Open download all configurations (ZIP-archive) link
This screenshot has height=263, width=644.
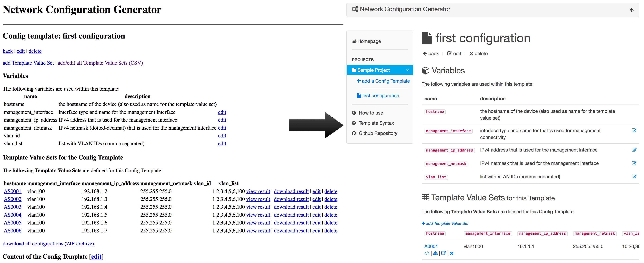(48, 243)
